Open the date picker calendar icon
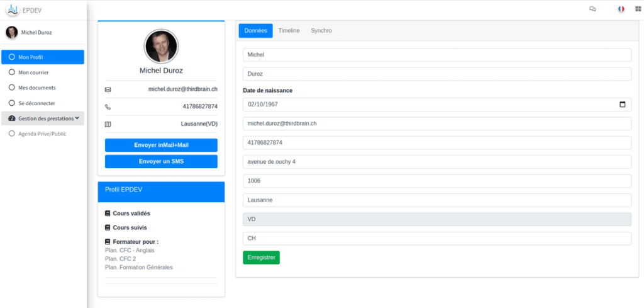 point(622,105)
